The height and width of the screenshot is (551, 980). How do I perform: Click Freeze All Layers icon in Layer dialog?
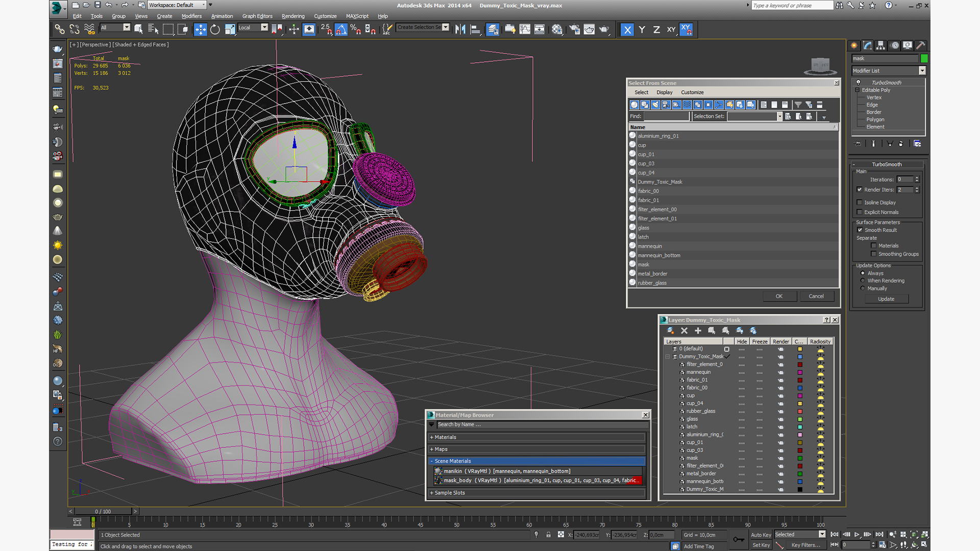coord(753,331)
